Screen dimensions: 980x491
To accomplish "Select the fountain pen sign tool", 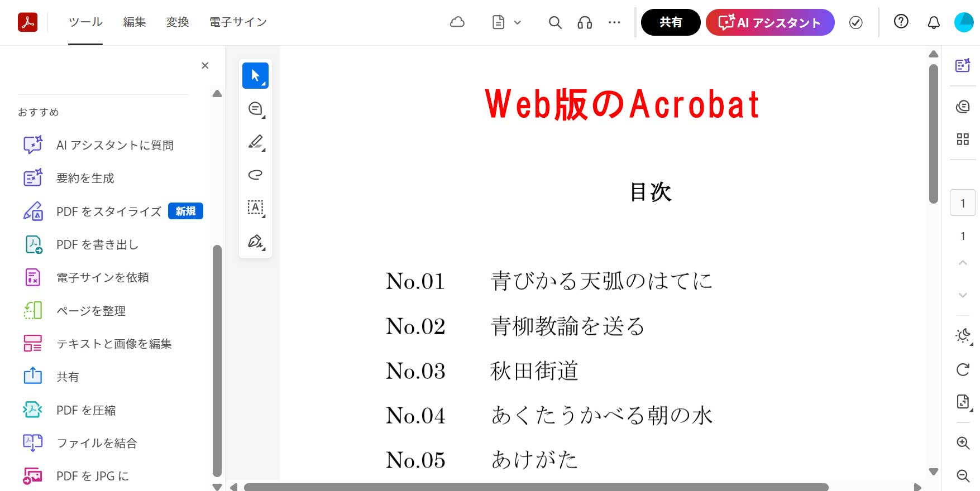I will [255, 241].
